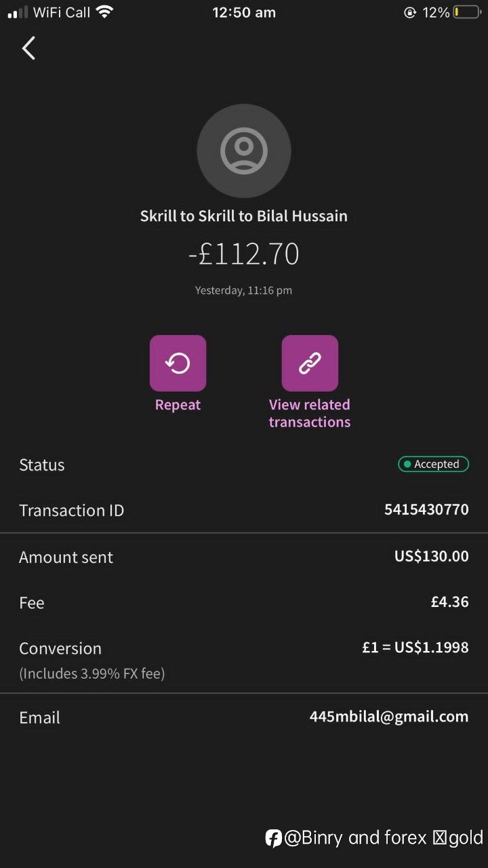Tap the Fee £4.36 value
Viewport: 488px width, 868px height.
click(x=450, y=601)
